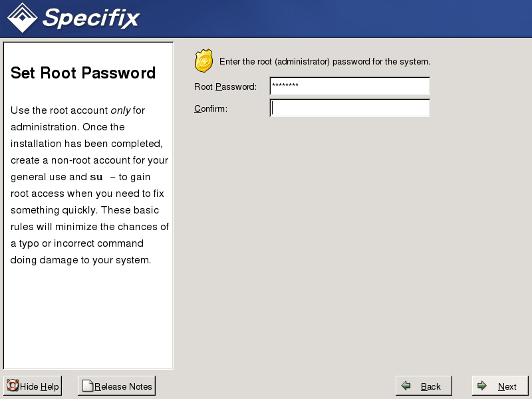The height and width of the screenshot is (399, 532).
Task: Click the Specifix diamond logo icon
Action: [x=22, y=18]
